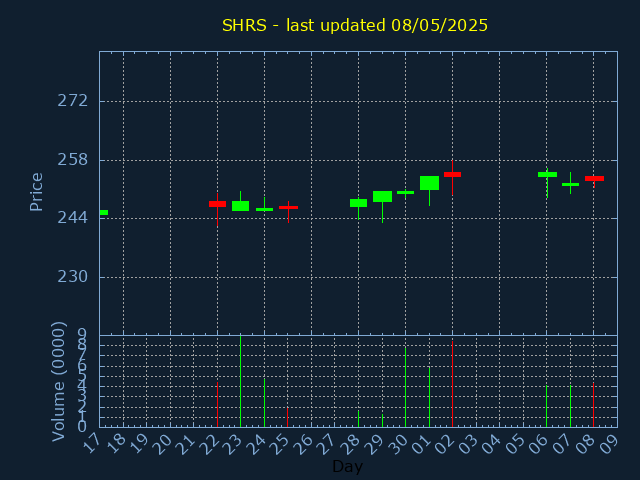Screen dimensions: 640x480
Task: Click the Day axis title
Action: click(347, 466)
